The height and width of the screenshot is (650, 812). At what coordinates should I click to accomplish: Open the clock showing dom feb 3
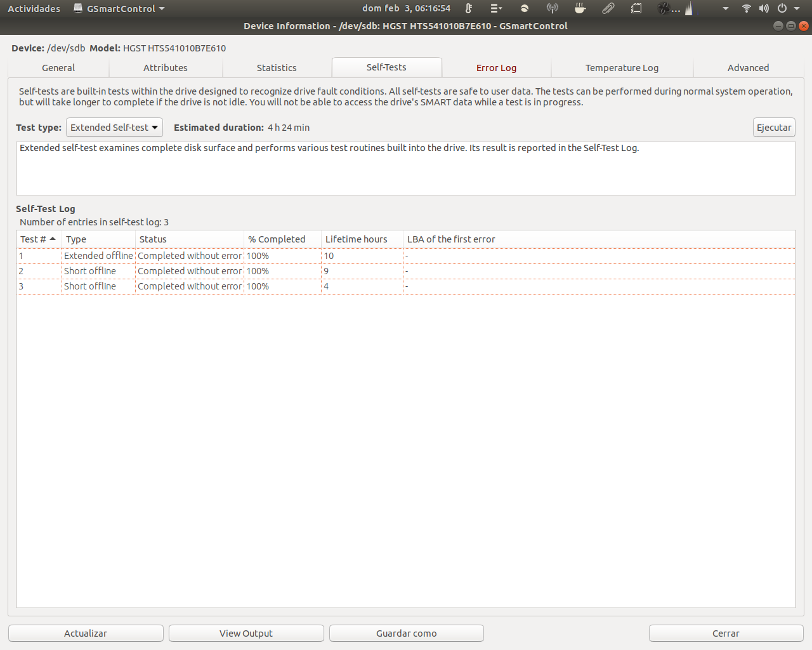(x=406, y=8)
